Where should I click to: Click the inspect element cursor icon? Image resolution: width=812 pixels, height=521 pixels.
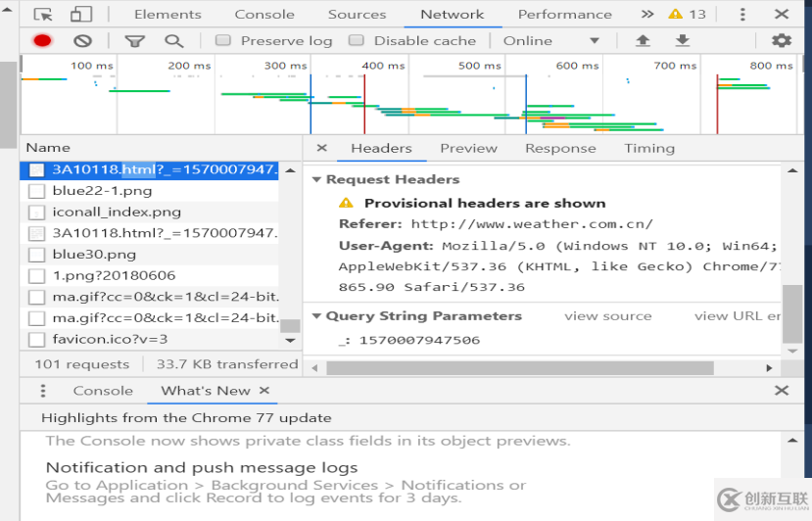43,15
